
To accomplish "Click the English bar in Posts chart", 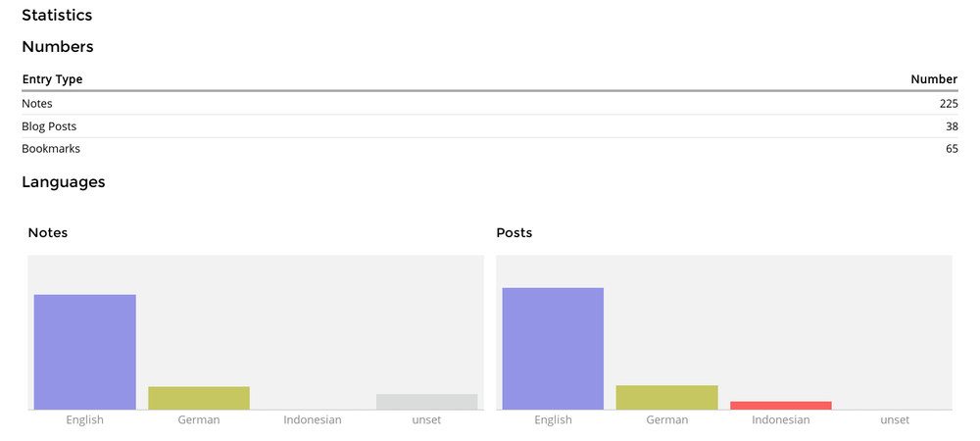I will [x=553, y=348].
